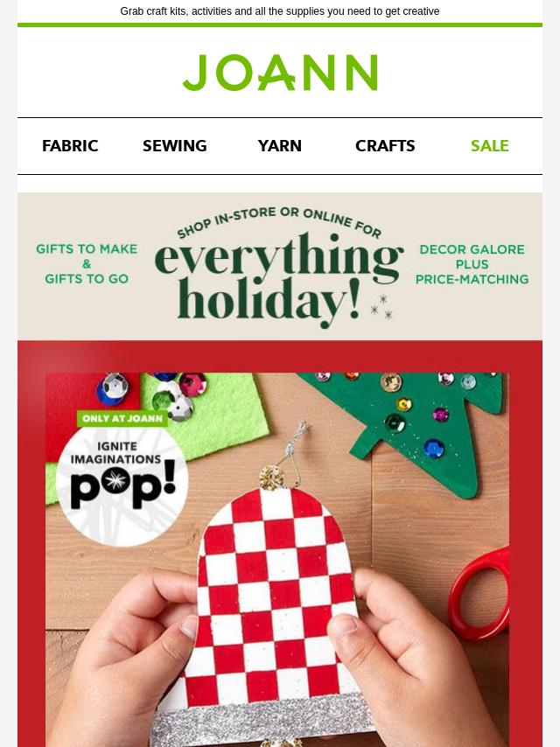Click the JOANN logo
Screen dimensions: 560x747
(280, 73)
